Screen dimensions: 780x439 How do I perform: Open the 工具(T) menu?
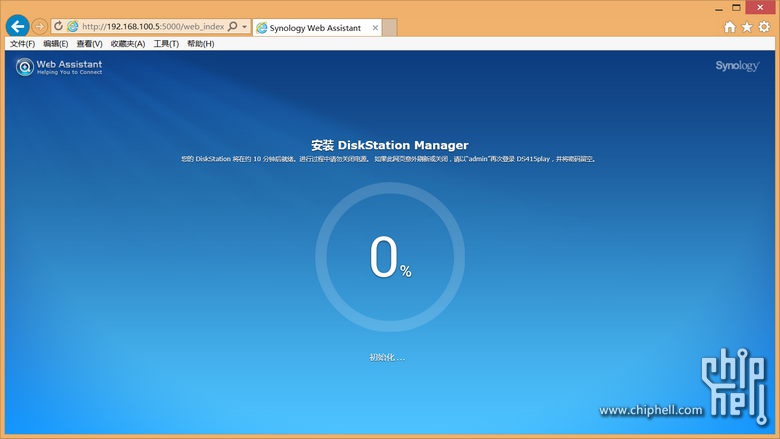coord(166,44)
